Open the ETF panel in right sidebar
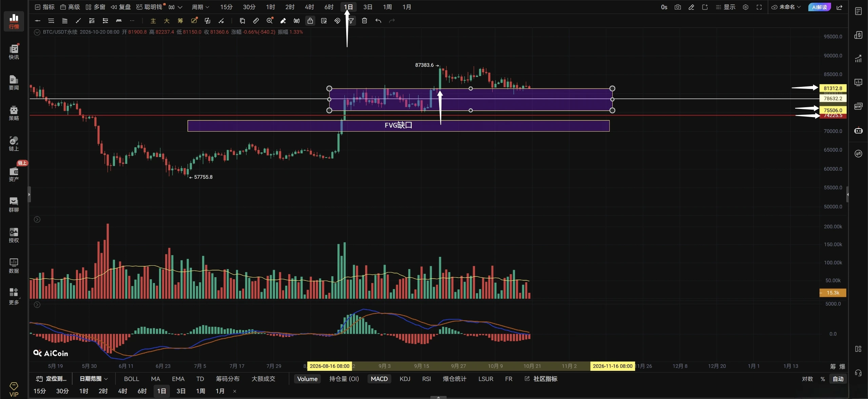The image size is (868, 399). [858, 106]
